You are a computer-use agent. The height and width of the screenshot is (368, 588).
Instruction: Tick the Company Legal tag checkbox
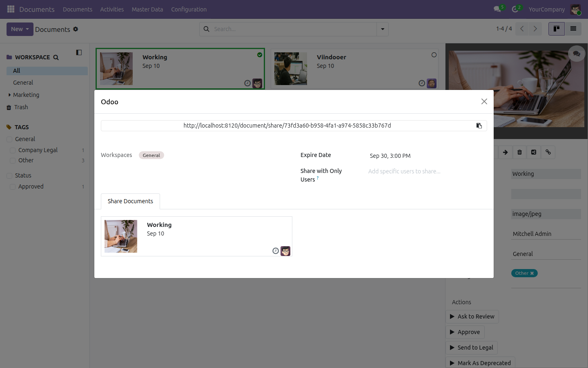(x=13, y=150)
